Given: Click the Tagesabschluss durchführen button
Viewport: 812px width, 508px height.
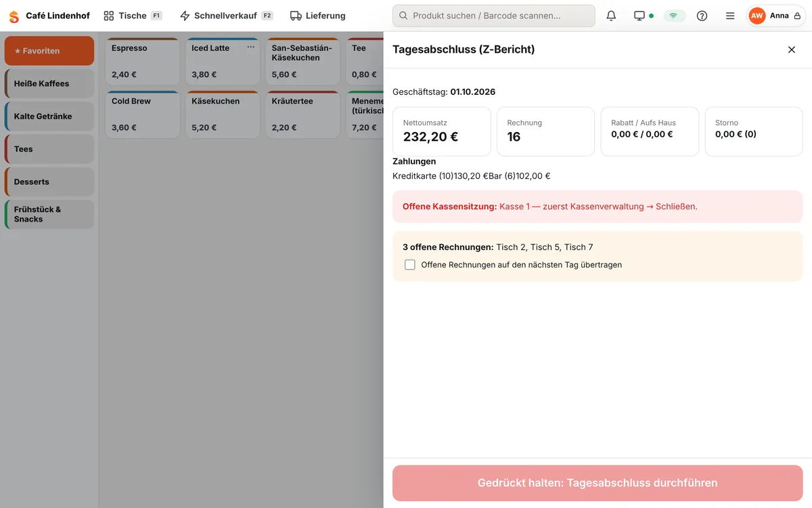Looking at the screenshot, I should (x=597, y=483).
